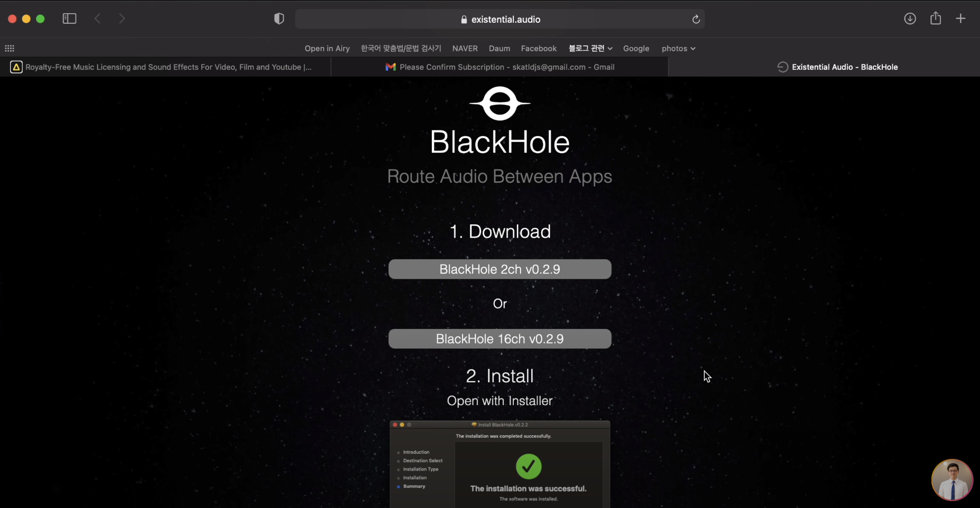Open the Share menu icon
Image resolution: width=980 pixels, height=508 pixels.
click(936, 18)
